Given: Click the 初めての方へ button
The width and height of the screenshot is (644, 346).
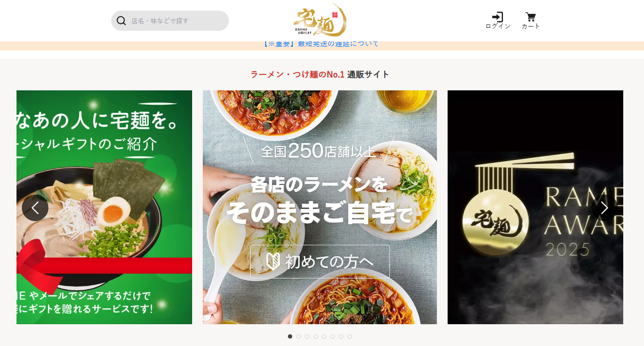Looking at the screenshot, I should click(320, 261).
